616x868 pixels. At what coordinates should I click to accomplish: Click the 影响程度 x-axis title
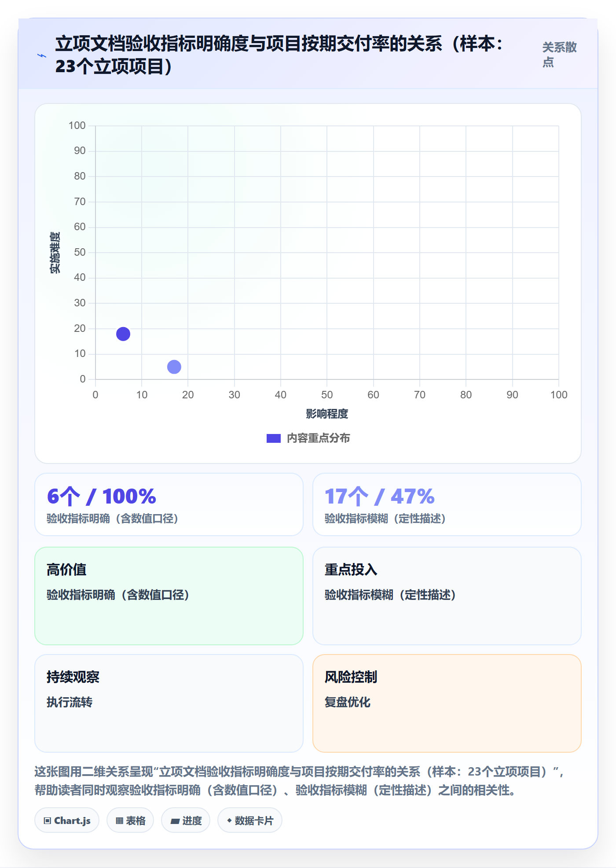pyautogui.click(x=327, y=414)
